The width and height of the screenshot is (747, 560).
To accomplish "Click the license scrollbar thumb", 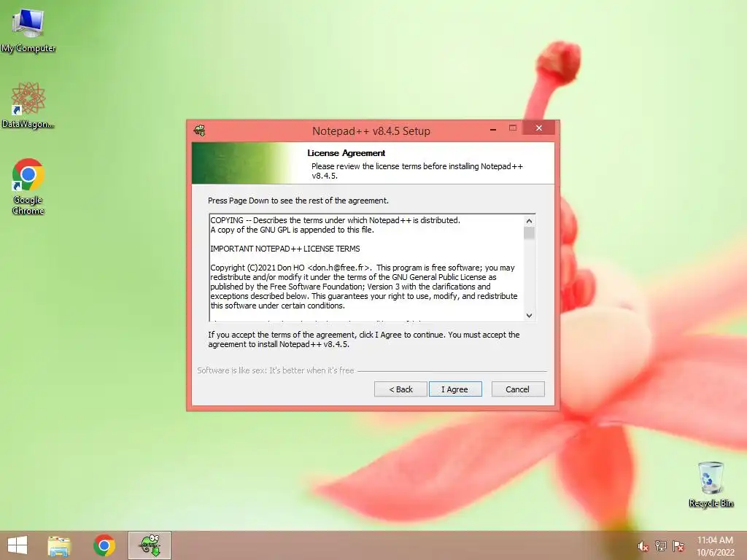I will click(529, 233).
